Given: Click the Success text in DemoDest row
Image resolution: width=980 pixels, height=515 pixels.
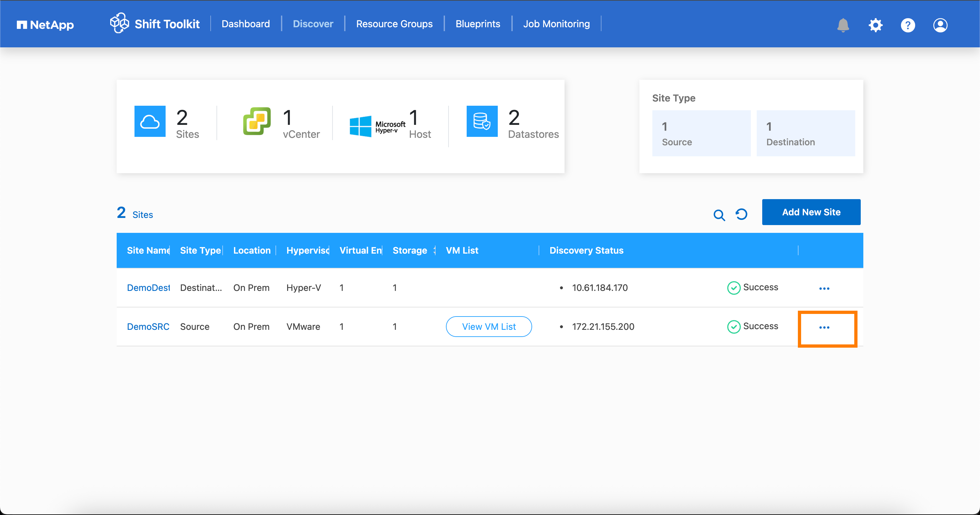Looking at the screenshot, I should coord(761,287).
